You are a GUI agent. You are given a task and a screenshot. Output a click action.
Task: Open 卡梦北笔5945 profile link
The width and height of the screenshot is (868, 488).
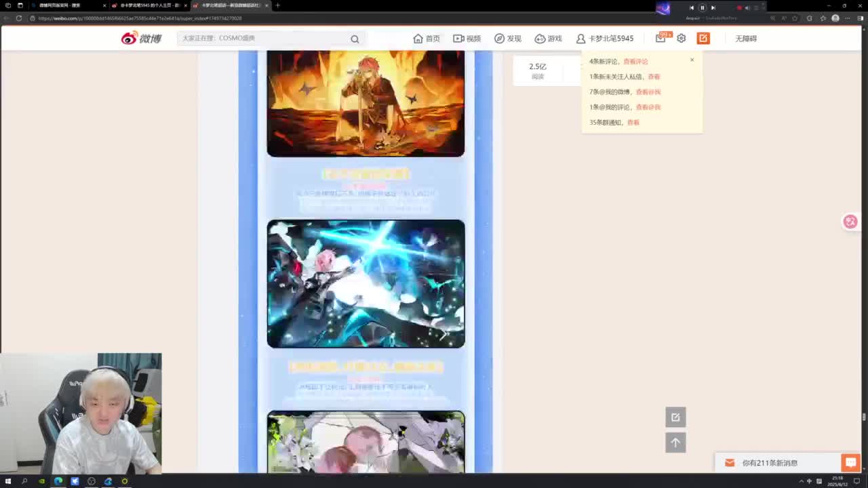(605, 39)
